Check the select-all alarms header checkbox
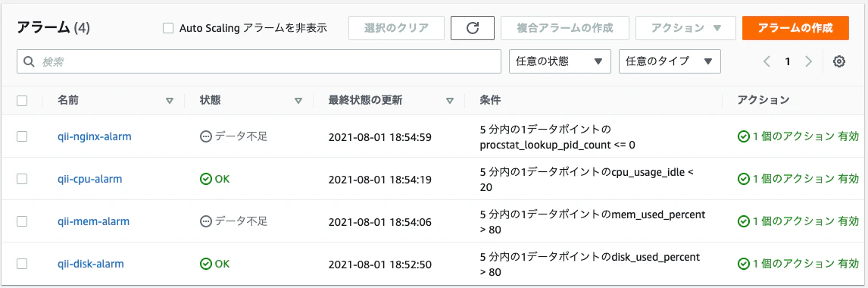This screenshot has width=868, height=288. tap(22, 101)
